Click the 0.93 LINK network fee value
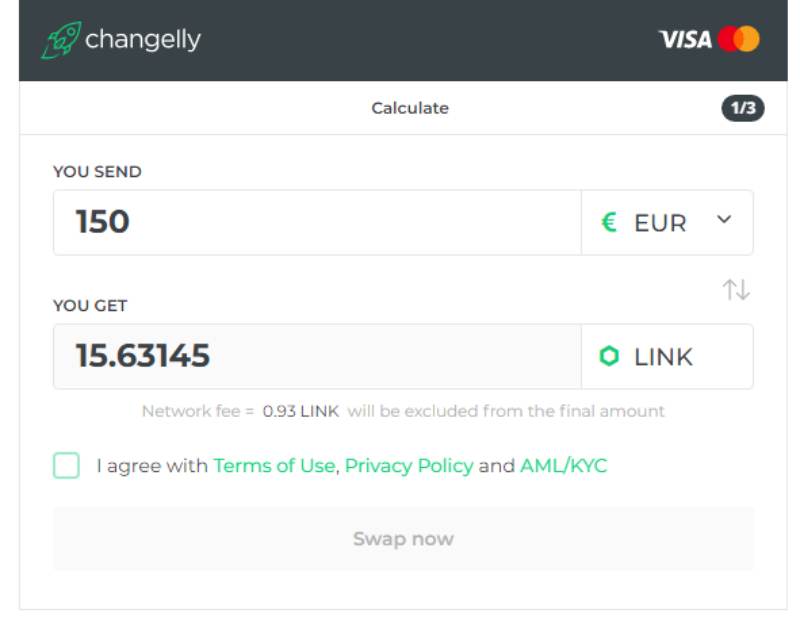This screenshot has height=617, width=800. pos(301,411)
